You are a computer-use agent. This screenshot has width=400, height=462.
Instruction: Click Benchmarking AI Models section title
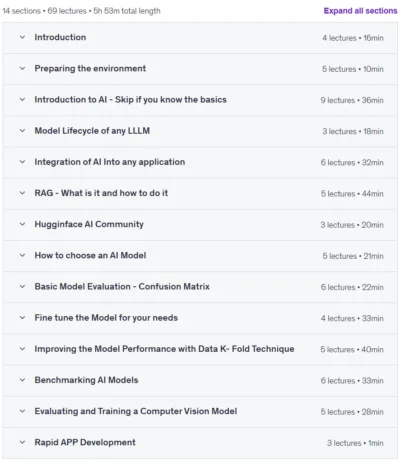click(x=86, y=380)
